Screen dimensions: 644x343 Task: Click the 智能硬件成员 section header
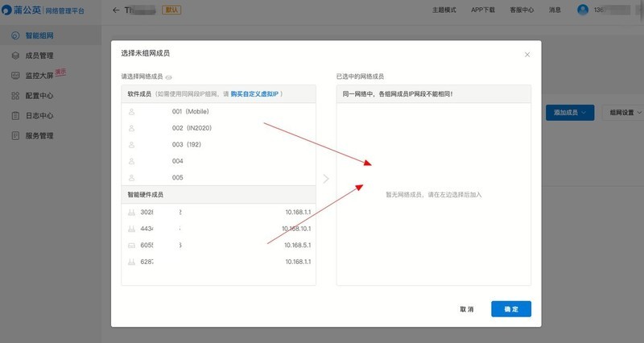(x=218, y=195)
